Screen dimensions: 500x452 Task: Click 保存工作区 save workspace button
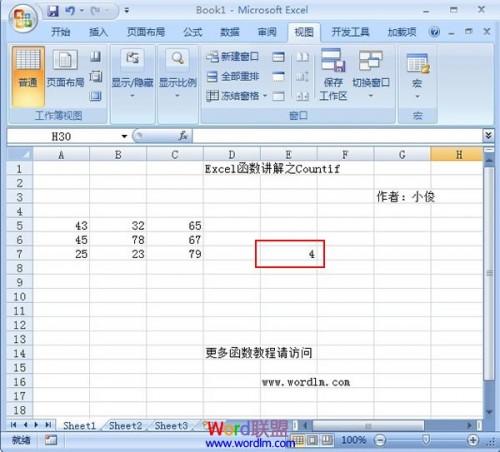333,75
